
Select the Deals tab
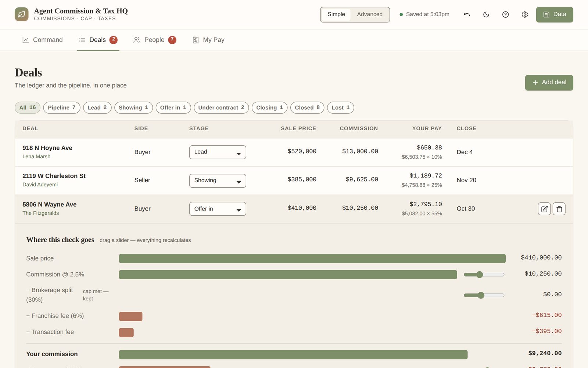point(98,40)
